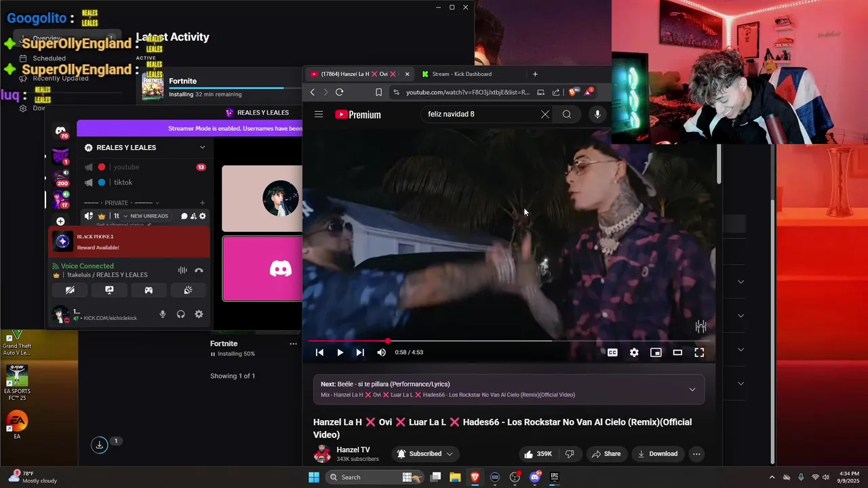868x488 pixels.
Task: Open File Explorer from the taskbar
Action: coord(455,477)
